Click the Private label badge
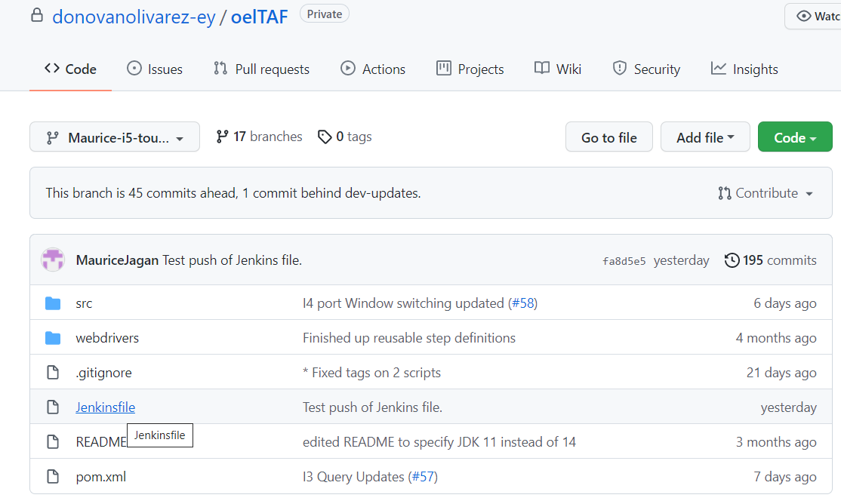Viewport: 841px width, 504px height. point(325,14)
